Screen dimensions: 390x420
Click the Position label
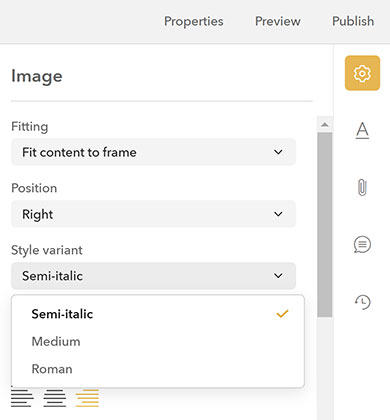[x=34, y=188]
